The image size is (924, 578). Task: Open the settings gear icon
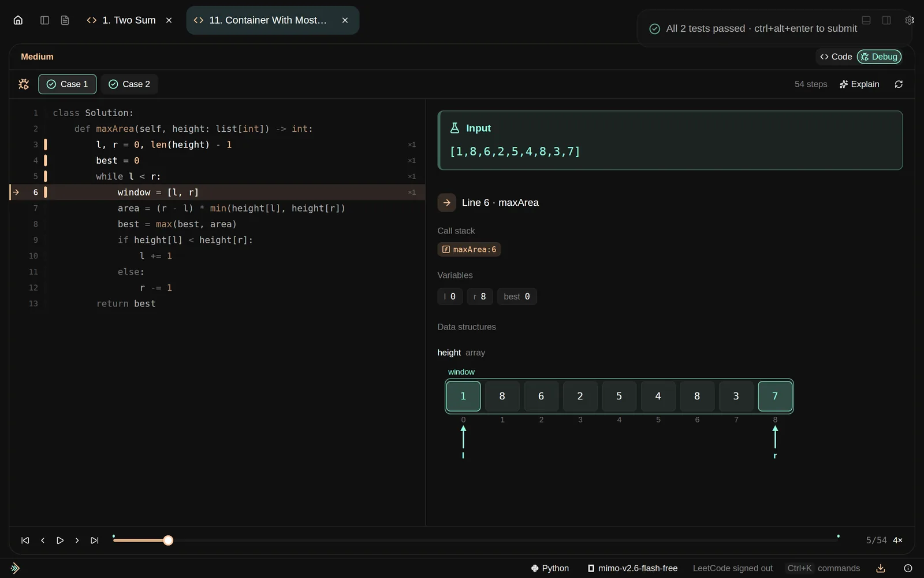909,20
